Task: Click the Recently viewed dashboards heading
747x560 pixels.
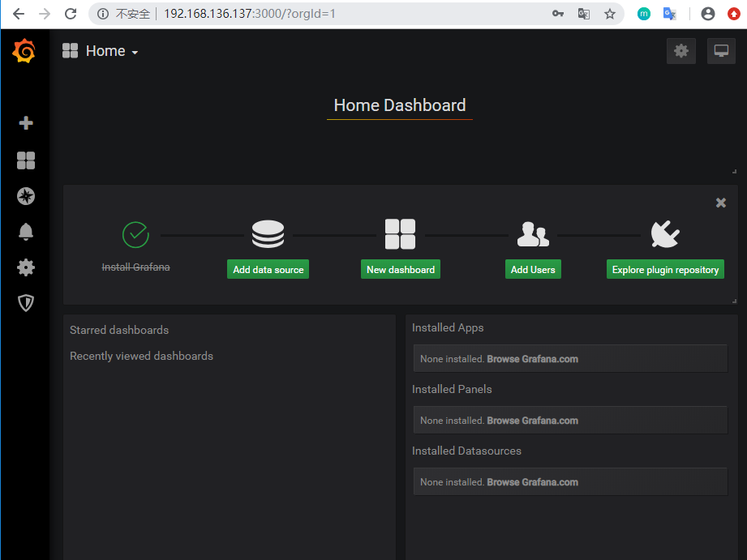Action: (141, 356)
